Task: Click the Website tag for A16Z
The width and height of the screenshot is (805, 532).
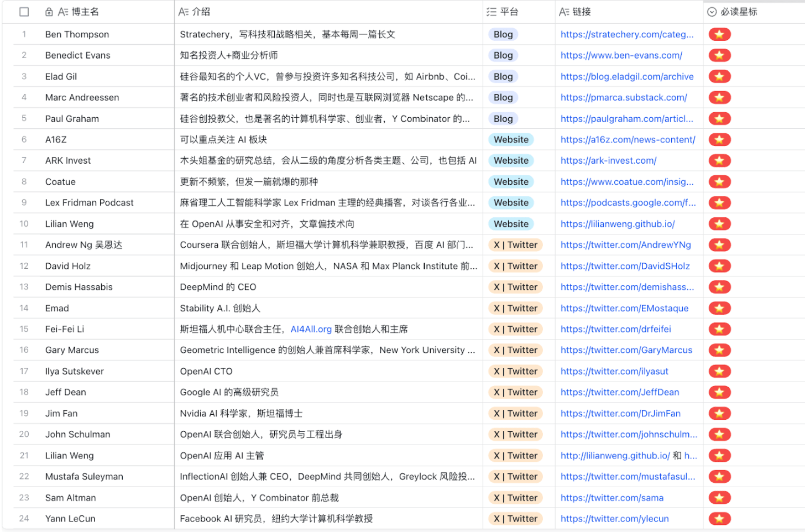Action: pos(511,139)
